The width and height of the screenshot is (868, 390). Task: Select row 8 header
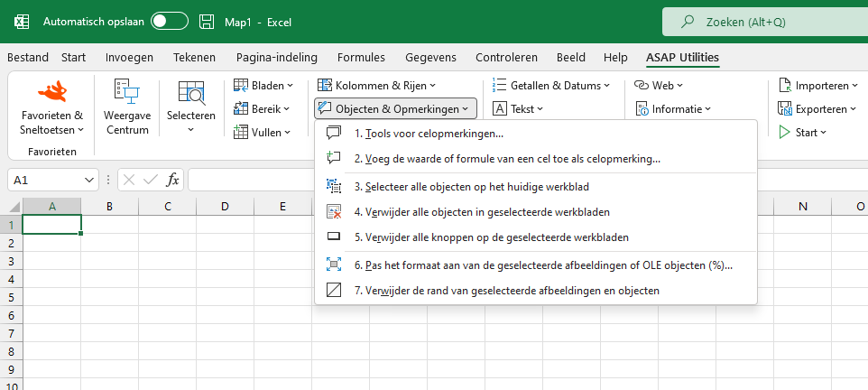[x=11, y=351]
